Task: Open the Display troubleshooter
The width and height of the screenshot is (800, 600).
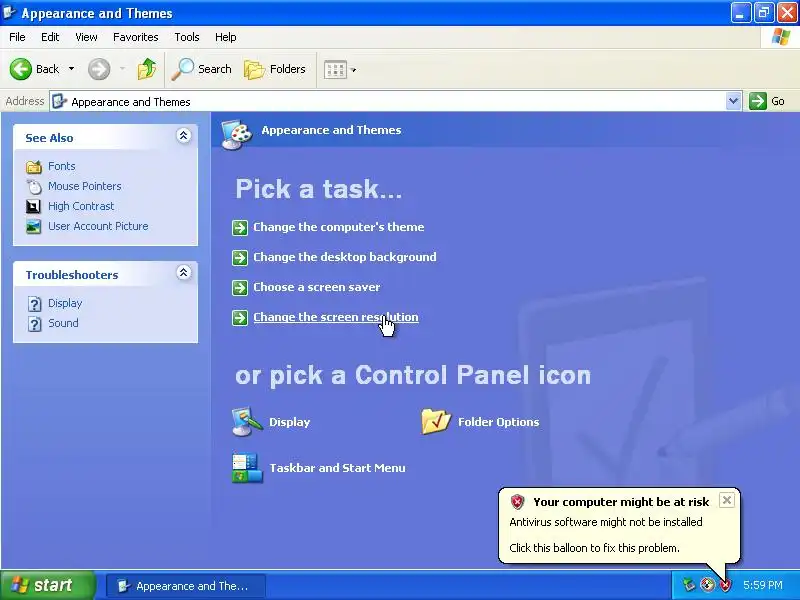Action: coord(65,303)
